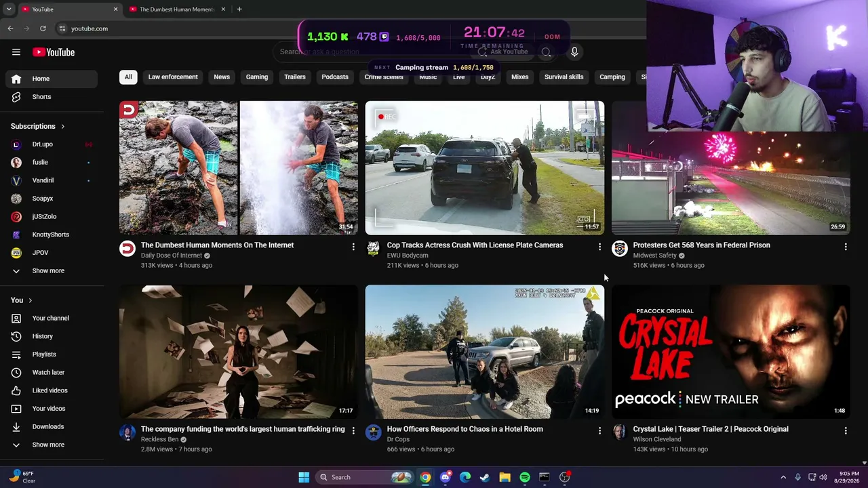Click the EWU Bodycam channel avatar
The height and width of the screenshot is (488, 868).
(374, 249)
